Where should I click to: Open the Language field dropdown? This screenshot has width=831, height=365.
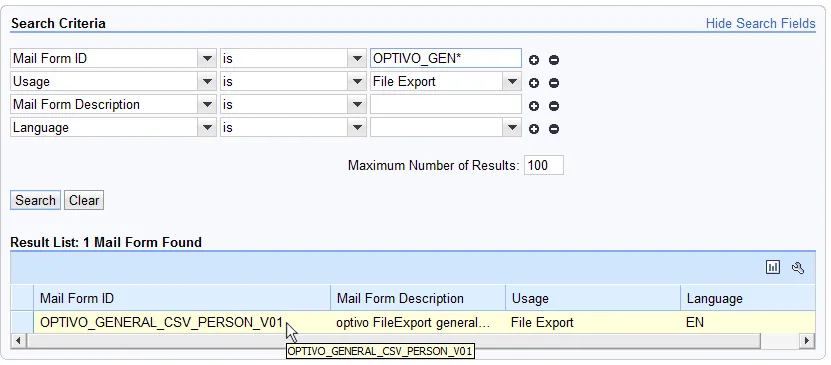tap(207, 127)
